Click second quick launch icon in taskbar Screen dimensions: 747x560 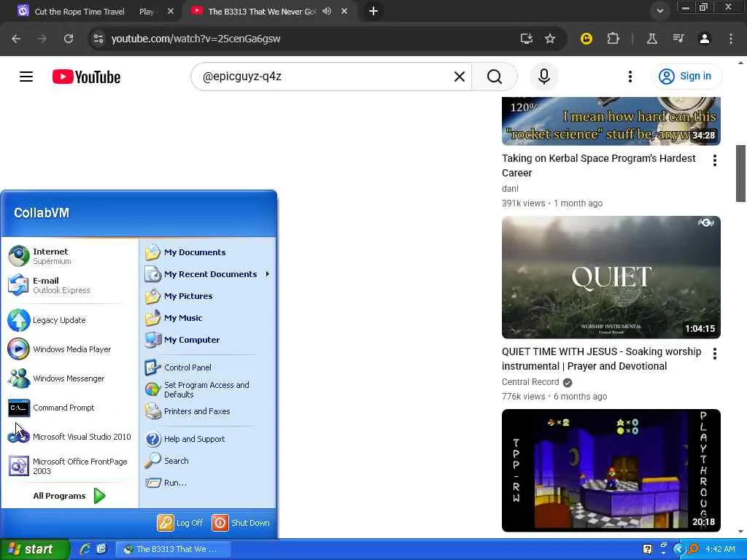(101, 549)
